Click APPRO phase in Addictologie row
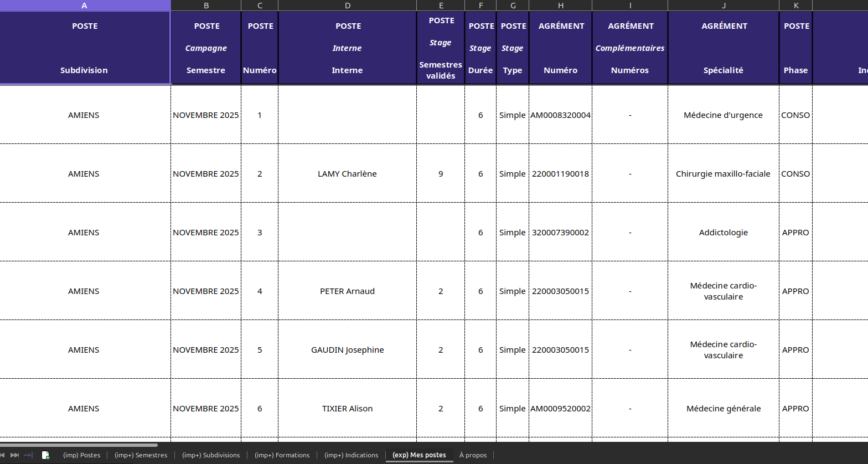Screen dimensions: 868x464 click(x=795, y=233)
